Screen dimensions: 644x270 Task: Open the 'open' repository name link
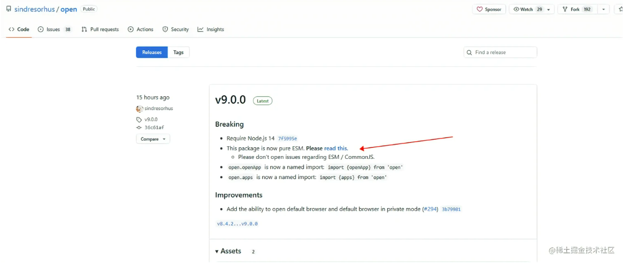tap(69, 9)
